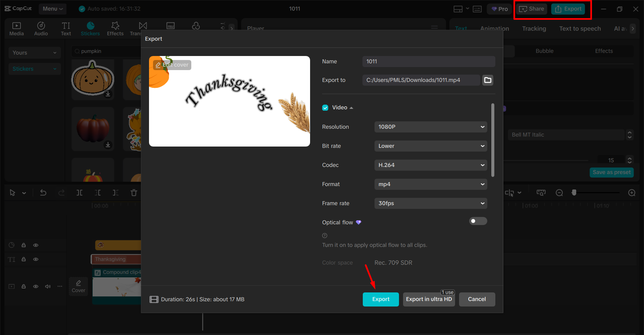Open the Effects panel
Image resolution: width=644 pixels, height=335 pixels.
pyautogui.click(x=115, y=28)
